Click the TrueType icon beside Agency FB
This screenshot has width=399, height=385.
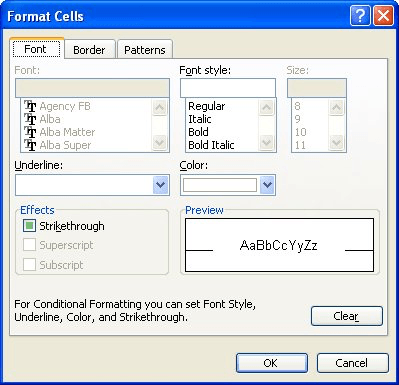pos(30,106)
